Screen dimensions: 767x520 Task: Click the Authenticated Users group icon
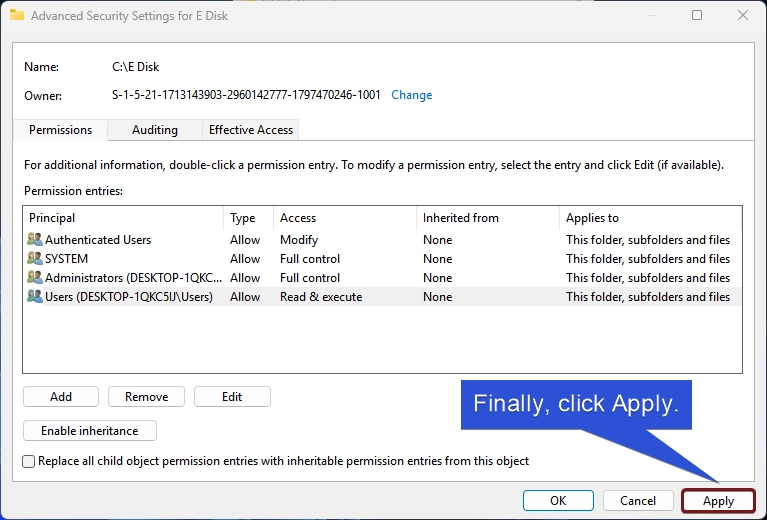tap(35, 240)
